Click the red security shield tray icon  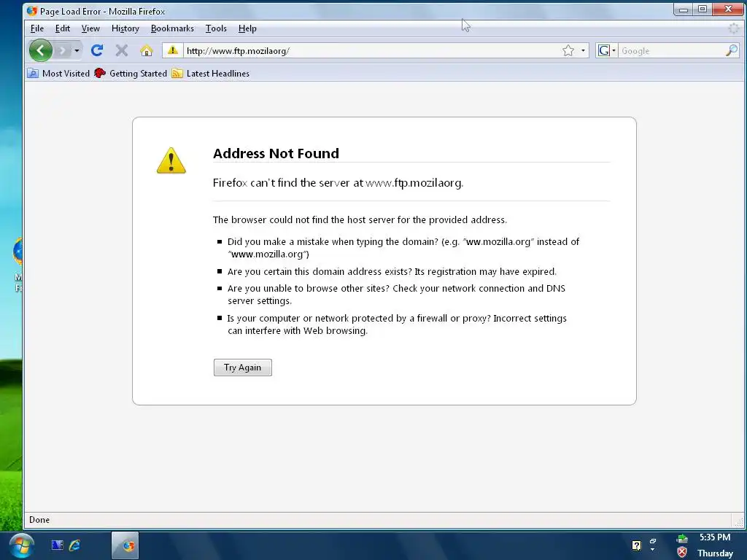[x=682, y=552]
